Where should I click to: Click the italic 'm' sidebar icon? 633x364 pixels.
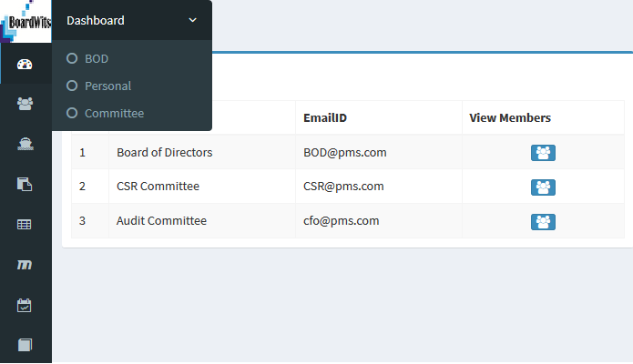point(26,264)
